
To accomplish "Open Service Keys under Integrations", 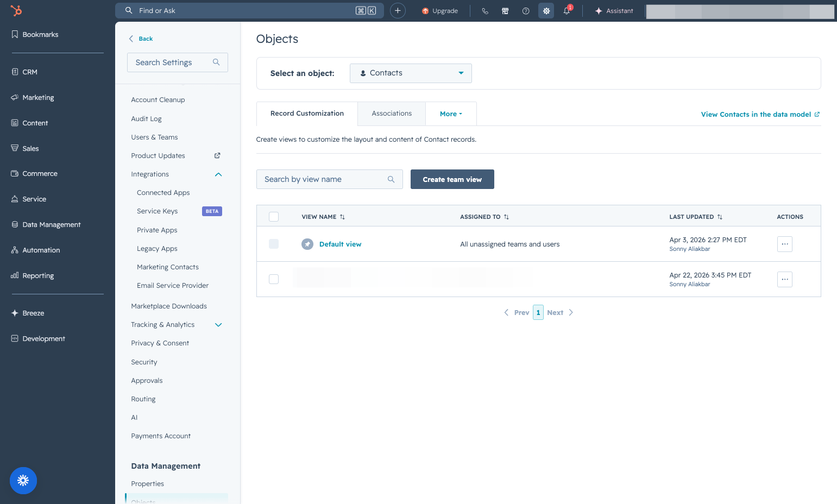I will [x=157, y=211].
